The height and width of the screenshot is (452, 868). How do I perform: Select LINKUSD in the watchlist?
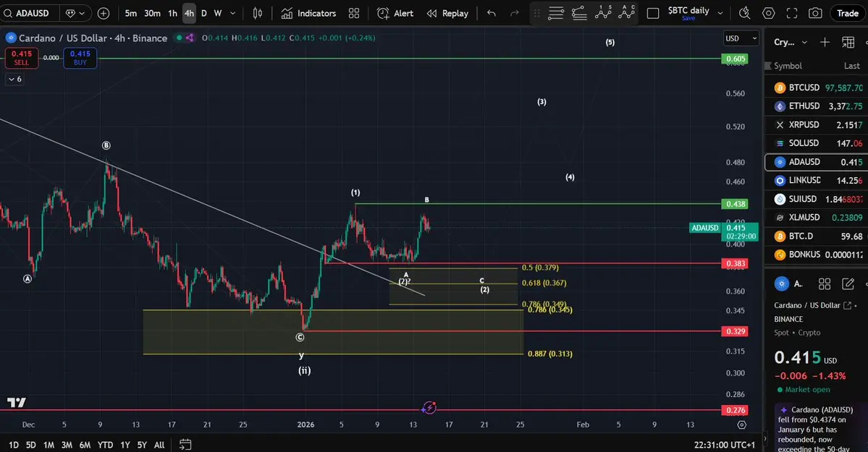click(x=817, y=180)
